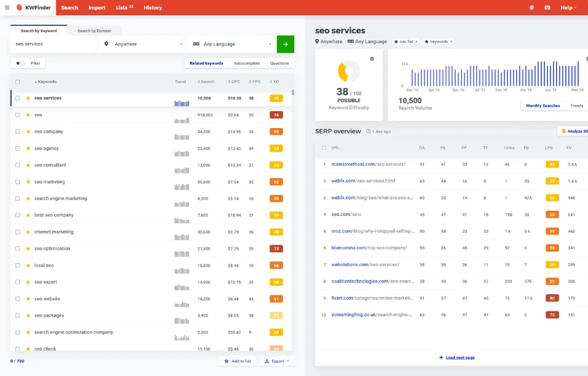588x376 pixels.
Task: Click the hamburger menu icon top left
Action: (x=8, y=8)
